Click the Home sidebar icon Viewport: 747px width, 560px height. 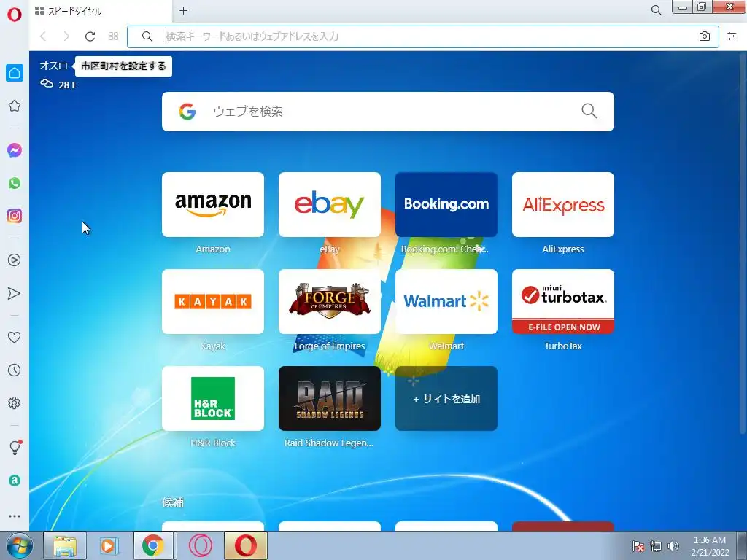(x=15, y=73)
